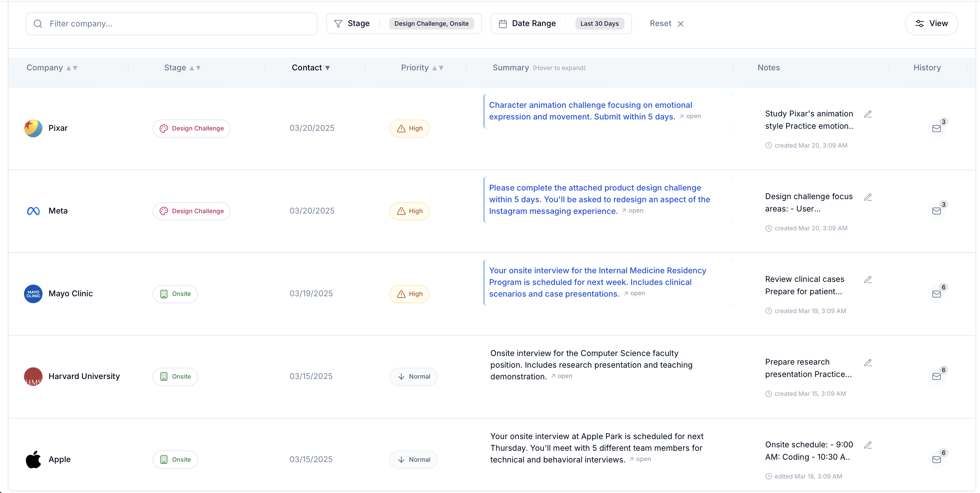Open the View options button
This screenshot has height=493, width=980.
[x=931, y=24]
